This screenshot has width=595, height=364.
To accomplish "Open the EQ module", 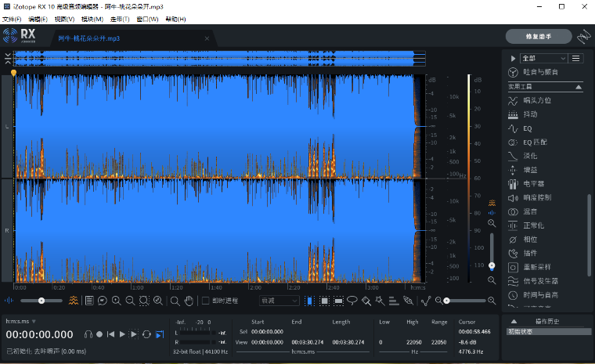I will (527, 128).
